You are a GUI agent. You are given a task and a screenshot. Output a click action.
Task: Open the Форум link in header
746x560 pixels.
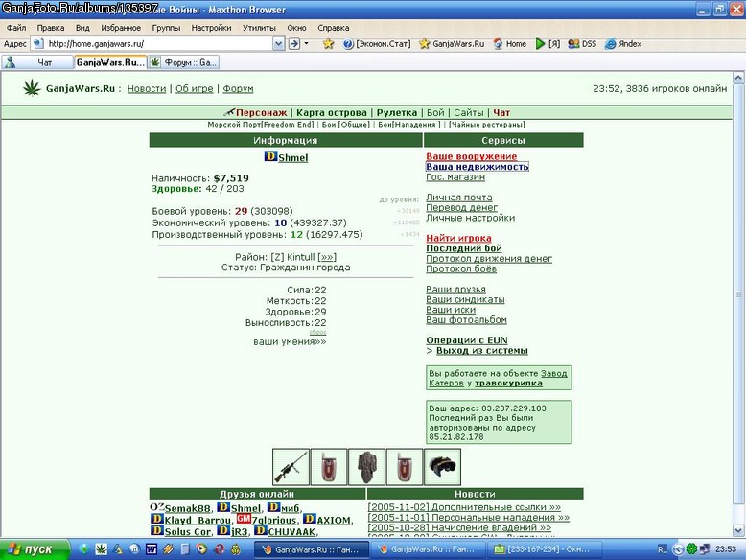[x=238, y=88]
